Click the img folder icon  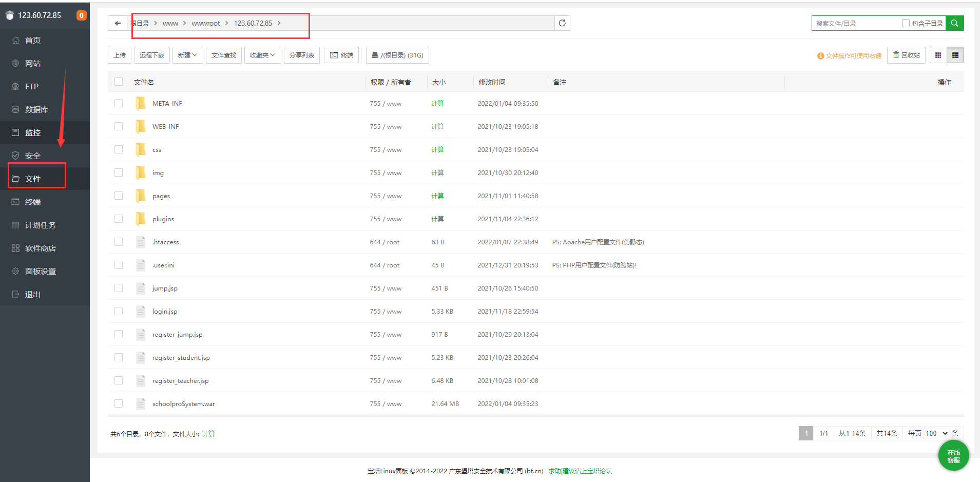[x=140, y=172]
